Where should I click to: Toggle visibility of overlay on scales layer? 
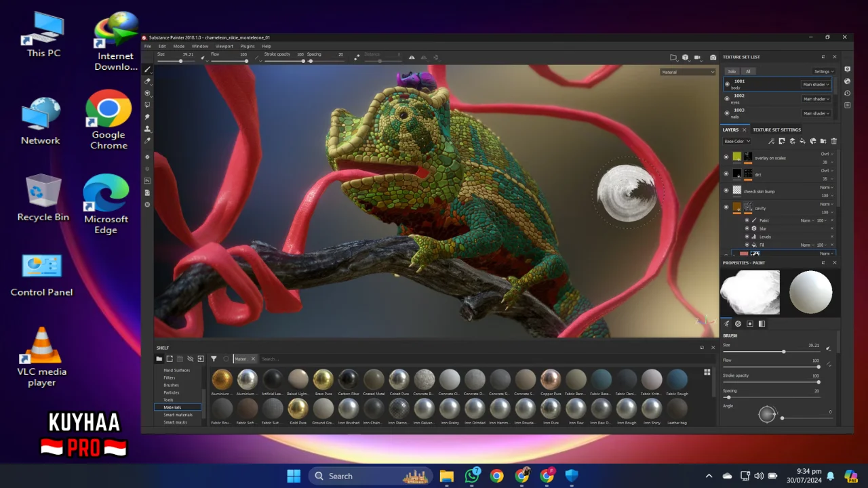pos(726,157)
